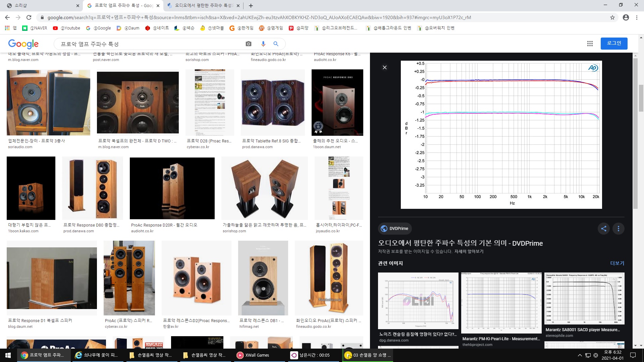Open the 오디오에서 평탄한 주파수 특성의 기본 의미 title link
This screenshot has height=362, width=644.
pyautogui.click(x=460, y=243)
